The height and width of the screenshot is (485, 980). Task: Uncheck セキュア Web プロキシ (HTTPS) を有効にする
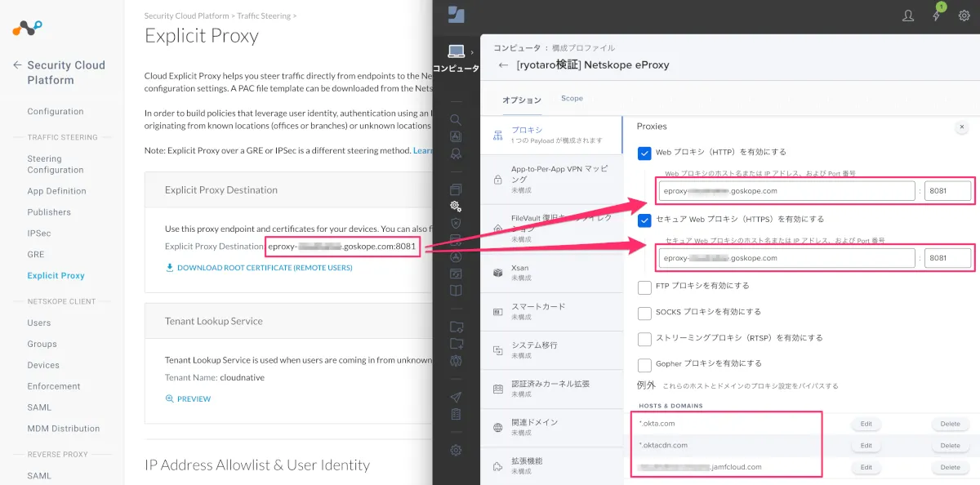pyautogui.click(x=644, y=219)
